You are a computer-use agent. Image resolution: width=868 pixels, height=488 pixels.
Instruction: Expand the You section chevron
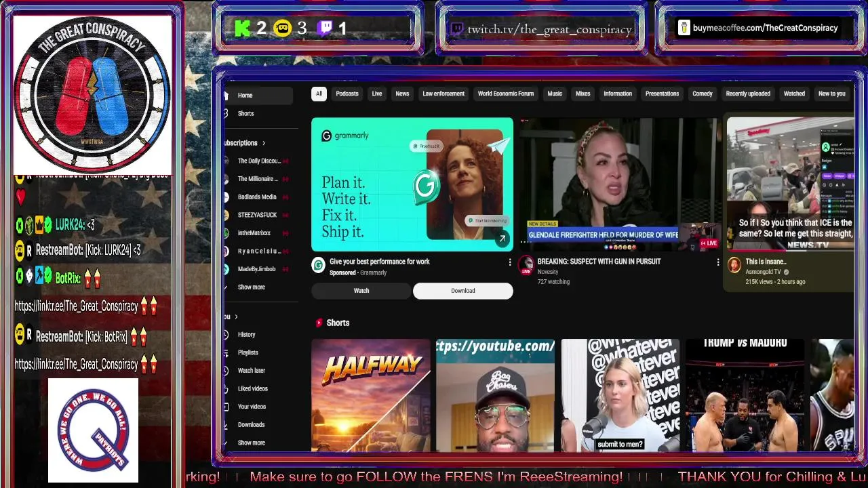236,317
